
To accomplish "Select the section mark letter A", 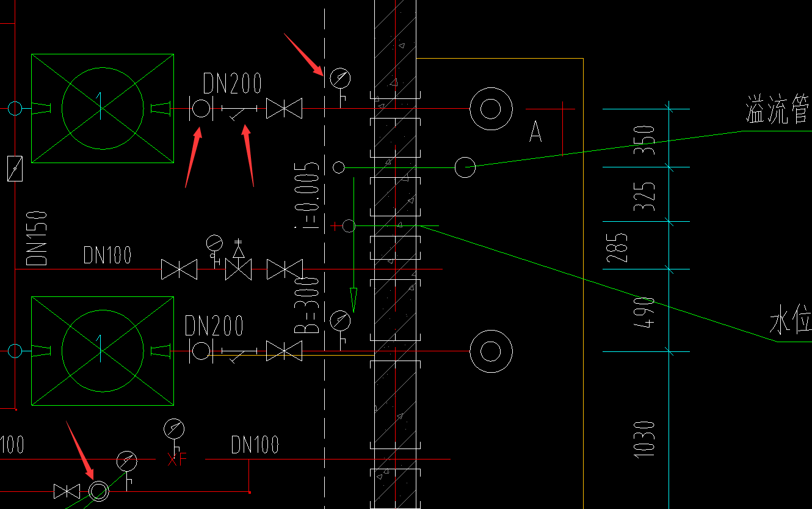I will click(535, 131).
